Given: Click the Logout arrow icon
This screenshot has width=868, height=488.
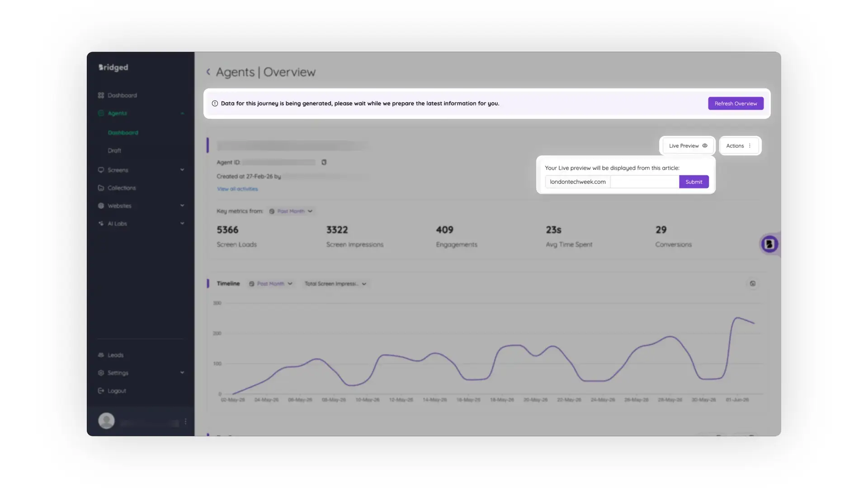Looking at the screenshot, I should [x=101, y=391].
